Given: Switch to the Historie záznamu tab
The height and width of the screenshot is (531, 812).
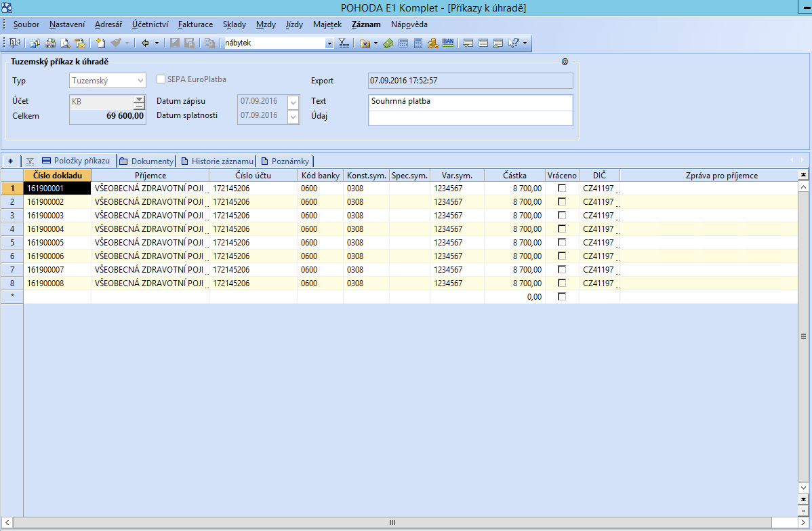Looking at the screenshot, I should click(217, 161).
